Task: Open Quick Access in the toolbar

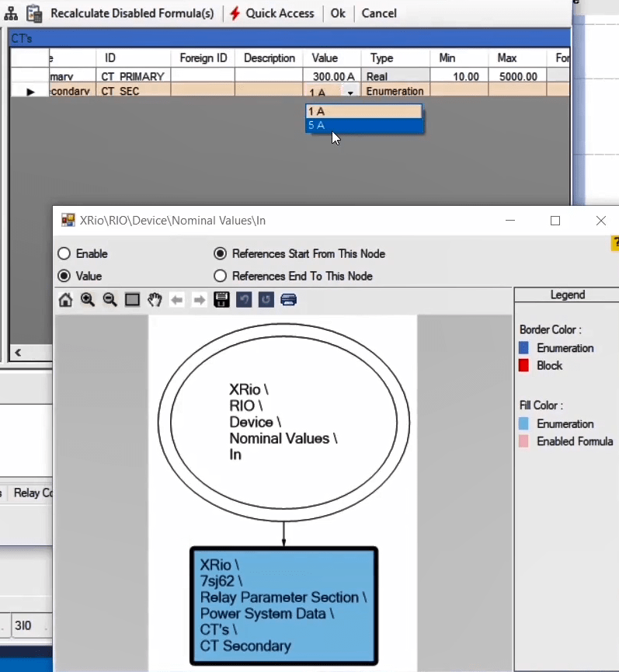Action: coord(272,13)
